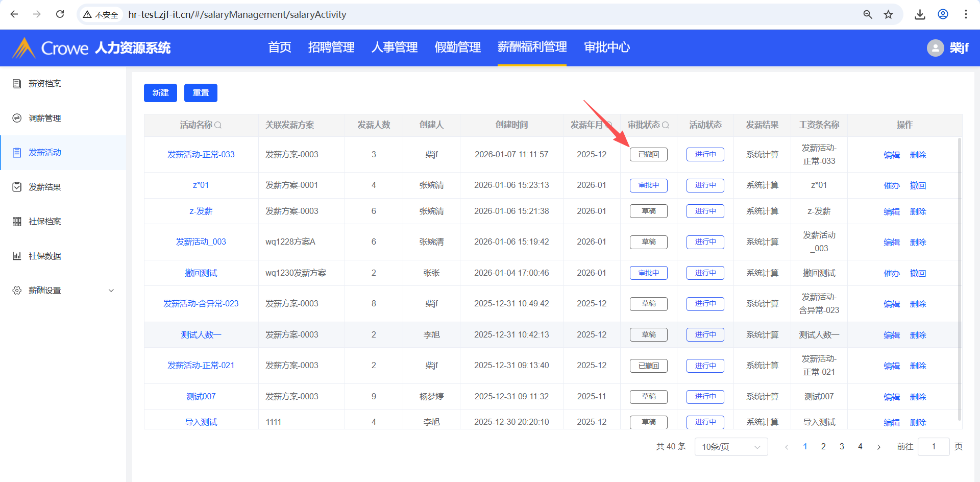
Task: Click the user avatar icon
Action: (x=935, y=48)
